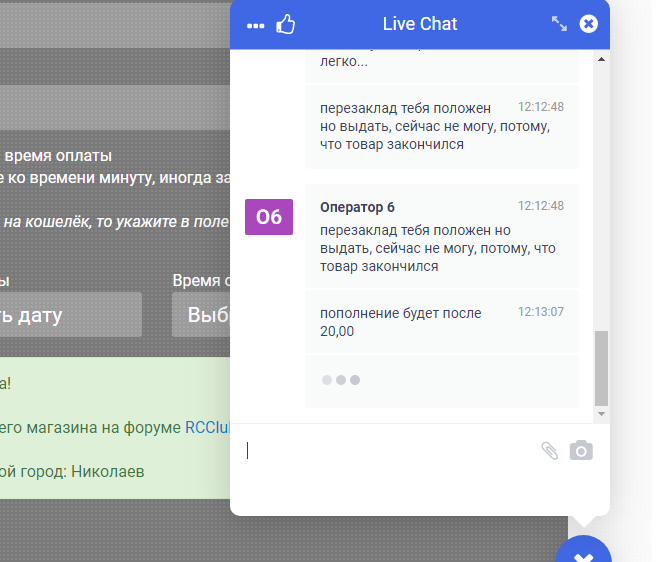Close the Live Chat with X icon

pos(589,24)
